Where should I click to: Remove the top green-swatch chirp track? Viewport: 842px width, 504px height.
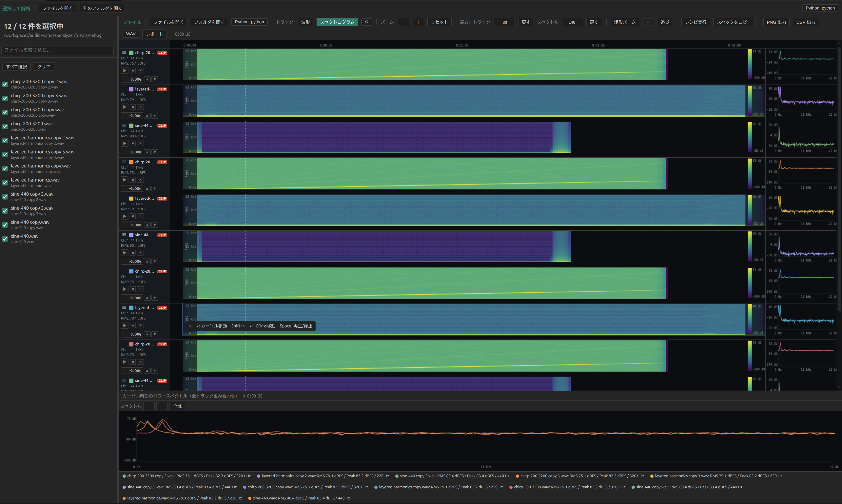tap(140, 71)
